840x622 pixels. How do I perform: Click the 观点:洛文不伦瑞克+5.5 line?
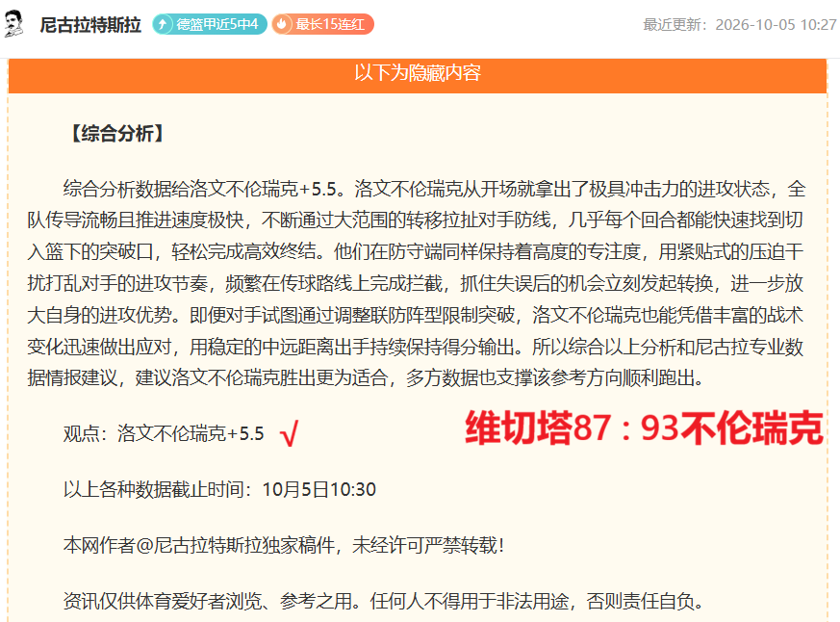(164, 433)
